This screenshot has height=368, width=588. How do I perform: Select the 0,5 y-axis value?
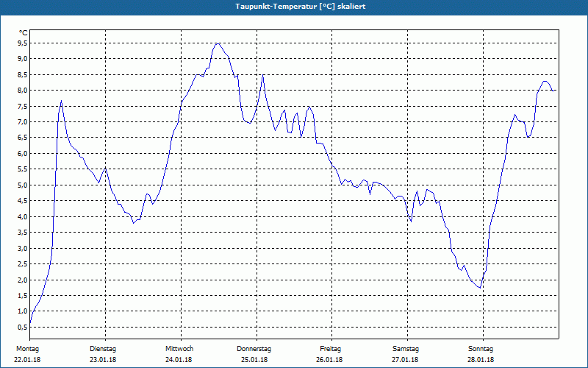22,327
